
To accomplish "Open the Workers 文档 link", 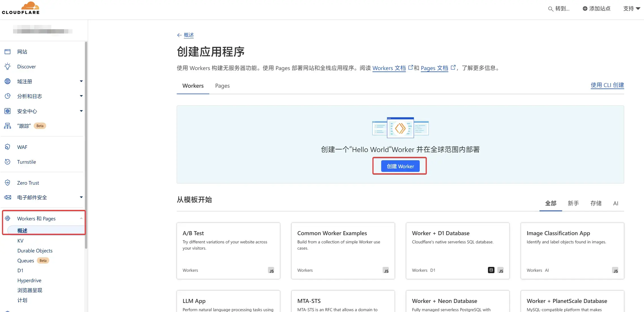I will pos(389,68).
